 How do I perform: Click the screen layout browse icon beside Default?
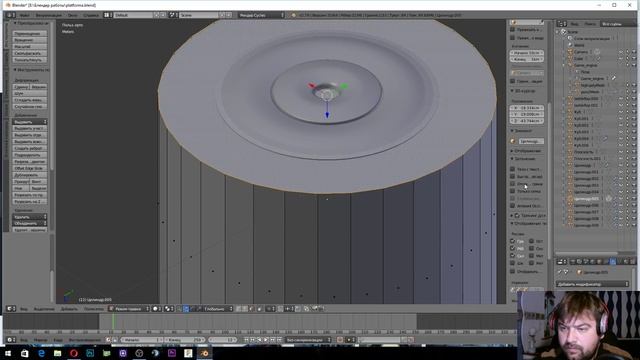pyautogui.click(x=108, y=15)
